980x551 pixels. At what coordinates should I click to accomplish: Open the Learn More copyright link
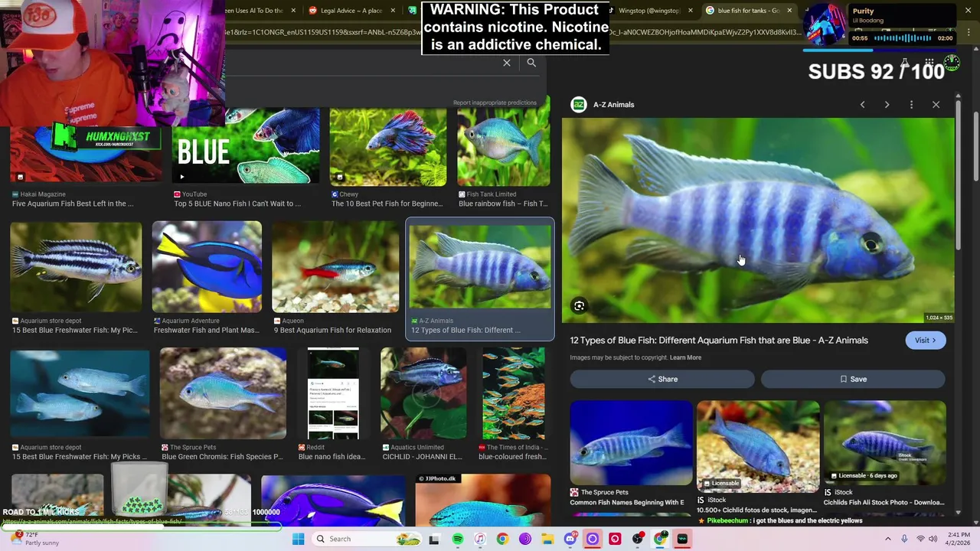tap(685, 357)
